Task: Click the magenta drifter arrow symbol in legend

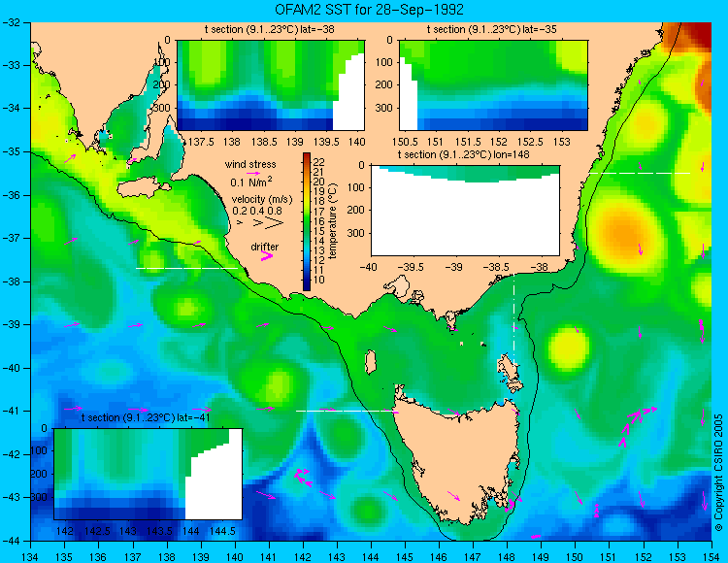Action: click(x=267, y=256)
